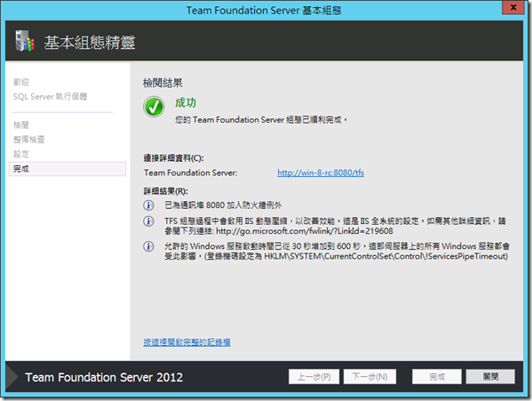Click the server wizard icon in header
Screen dimensions: 532x401
(x=25, y=41)
